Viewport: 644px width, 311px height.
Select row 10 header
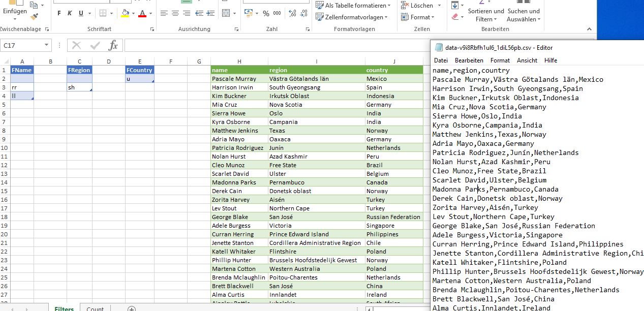tap(5, 148)
